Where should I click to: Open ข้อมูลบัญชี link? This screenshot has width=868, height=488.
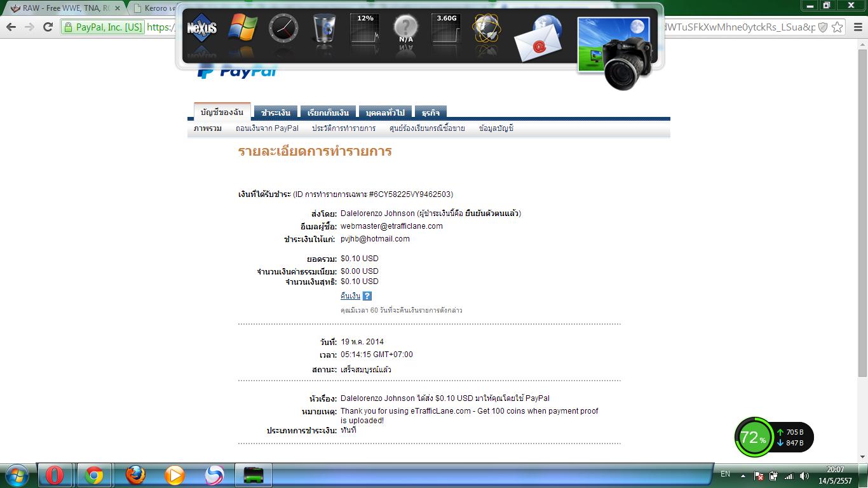click(496, 128)
